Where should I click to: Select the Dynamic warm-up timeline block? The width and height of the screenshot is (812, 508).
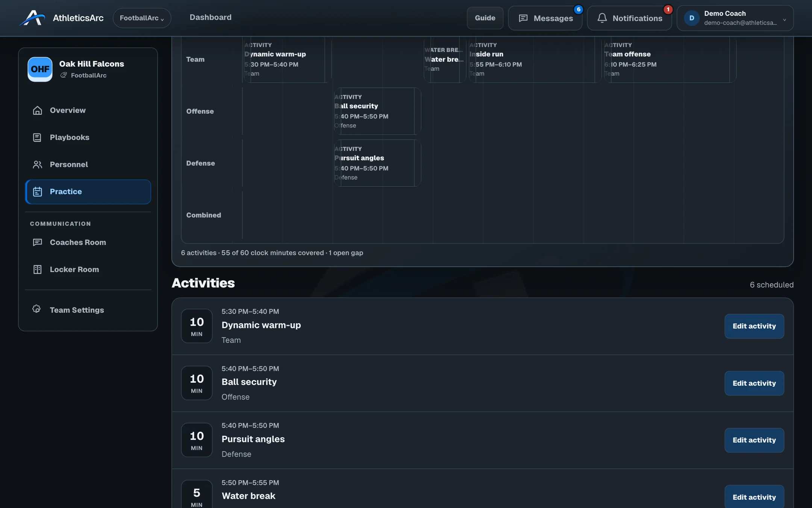(287, 59)
